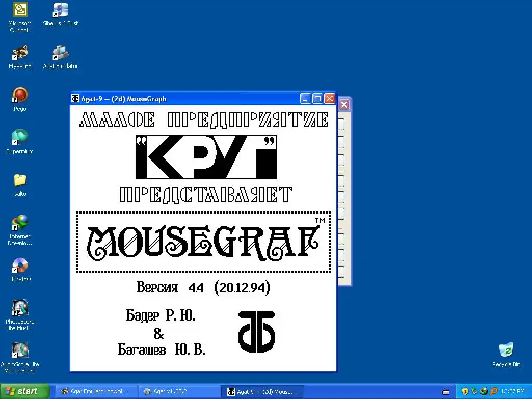The height and width of the screenshot is (399, 532).
Task: Click the MOUSEGRAF logo in the emulator screen
Action: click(x=203, y=242)
